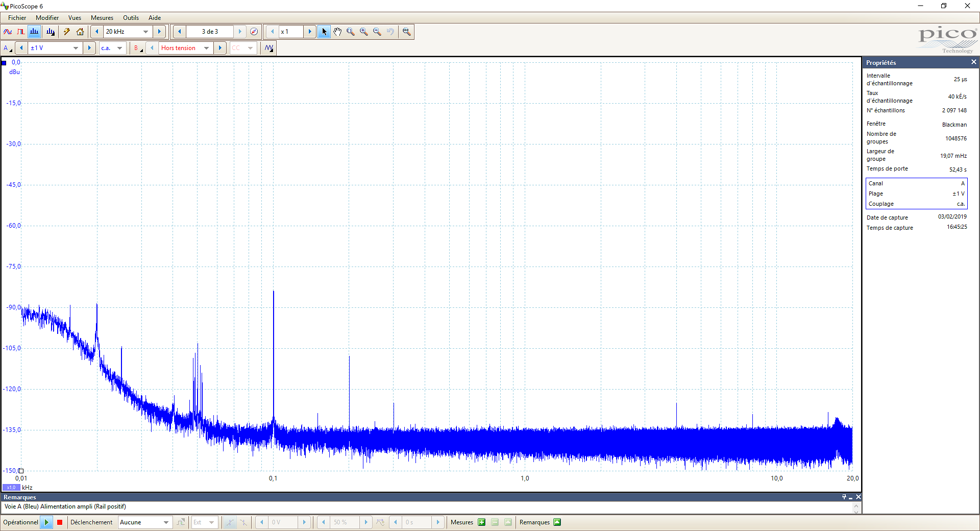Viewport: 980px width, 531px height.
Task: Increase channel A range right arrow
Action: (89, 48)
